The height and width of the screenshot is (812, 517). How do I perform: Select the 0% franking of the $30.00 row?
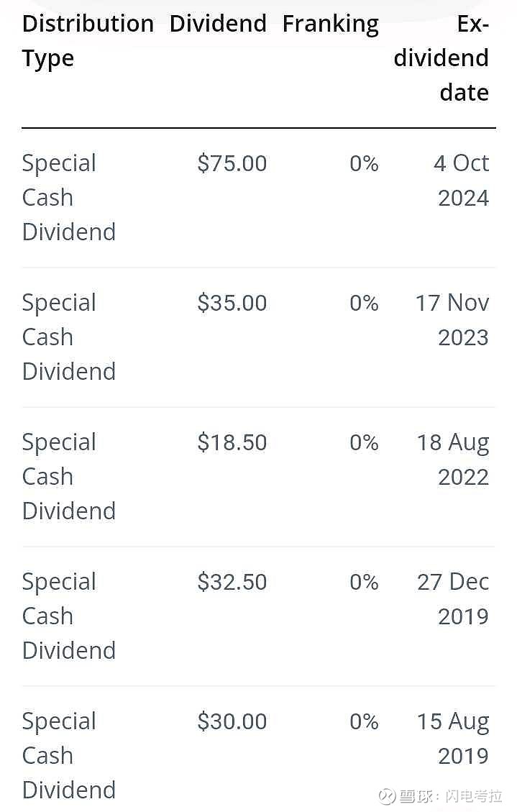[364, 721]
